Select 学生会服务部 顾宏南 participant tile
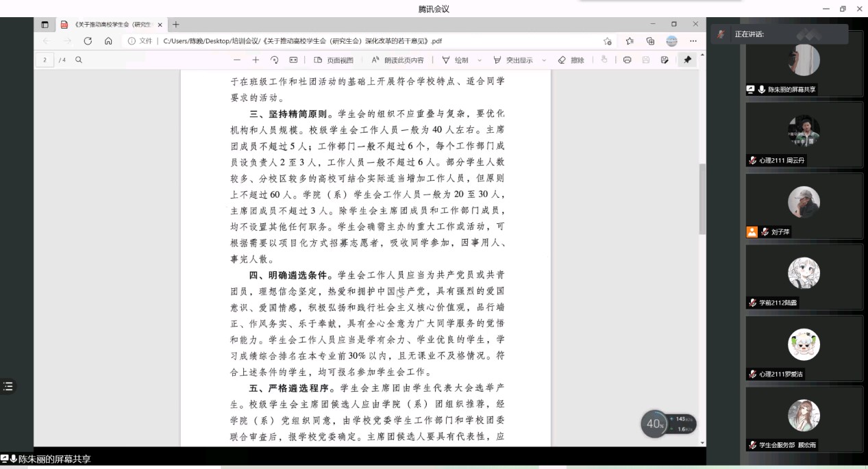This screenshot has width=868, height=469. (x=804, y=419)
